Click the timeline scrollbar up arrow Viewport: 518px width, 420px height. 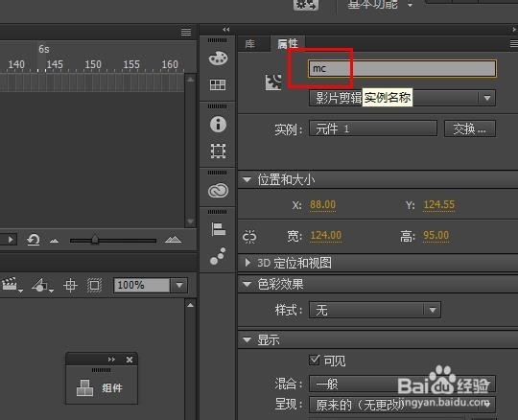click(190, 80)
